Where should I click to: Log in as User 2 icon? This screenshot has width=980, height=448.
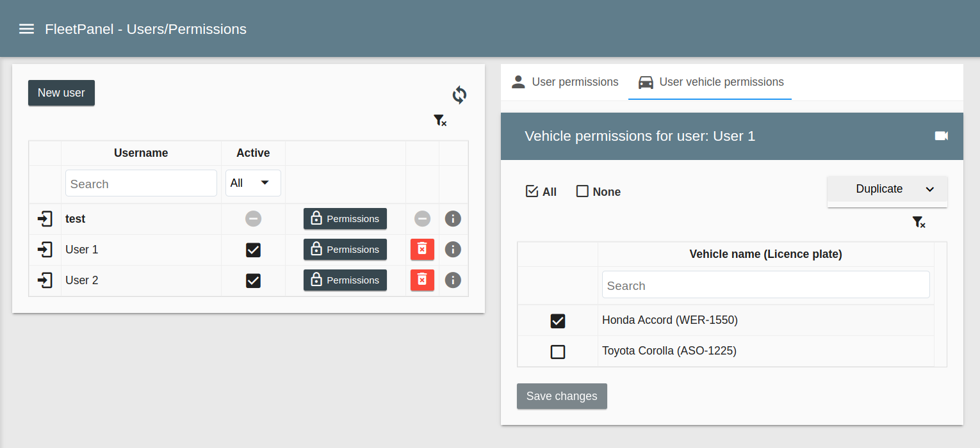(45, 280)
